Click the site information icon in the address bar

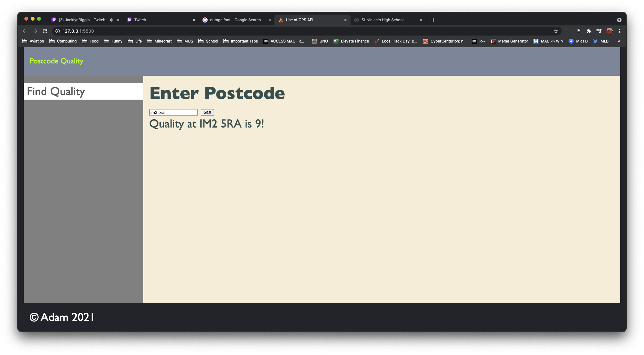click(58, 31)
